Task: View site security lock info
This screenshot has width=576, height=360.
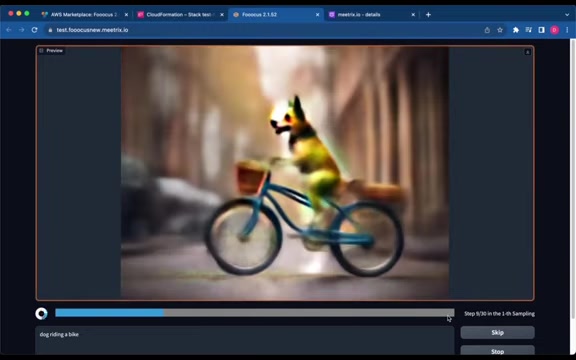Action: click(50, 30)
